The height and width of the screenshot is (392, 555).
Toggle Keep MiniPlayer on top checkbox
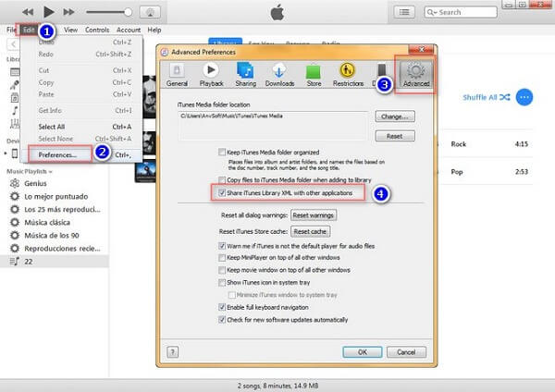[x=222, y=258]
